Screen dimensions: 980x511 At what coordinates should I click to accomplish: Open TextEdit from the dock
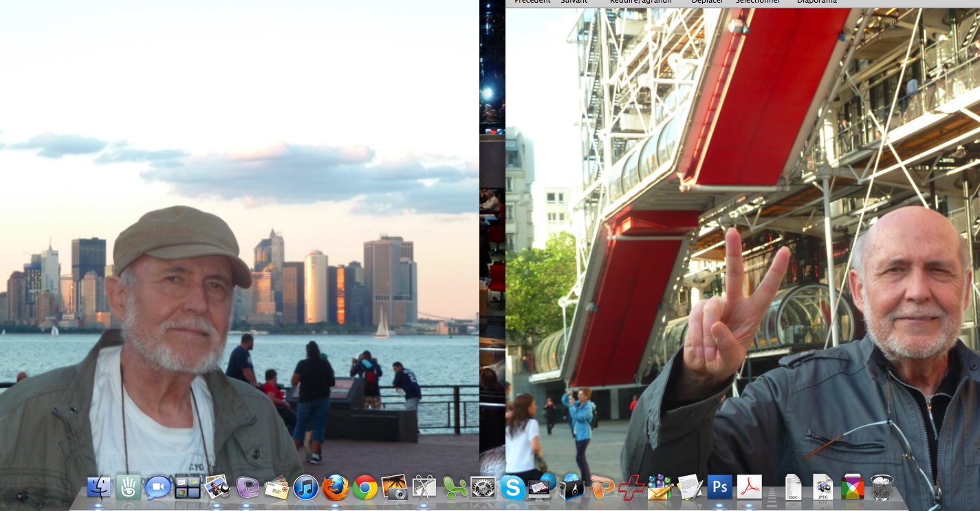[x=690, y=488]
